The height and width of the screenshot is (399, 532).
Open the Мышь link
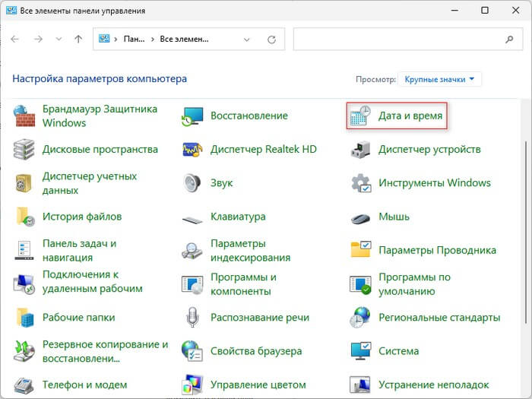[x=394, y=217]
